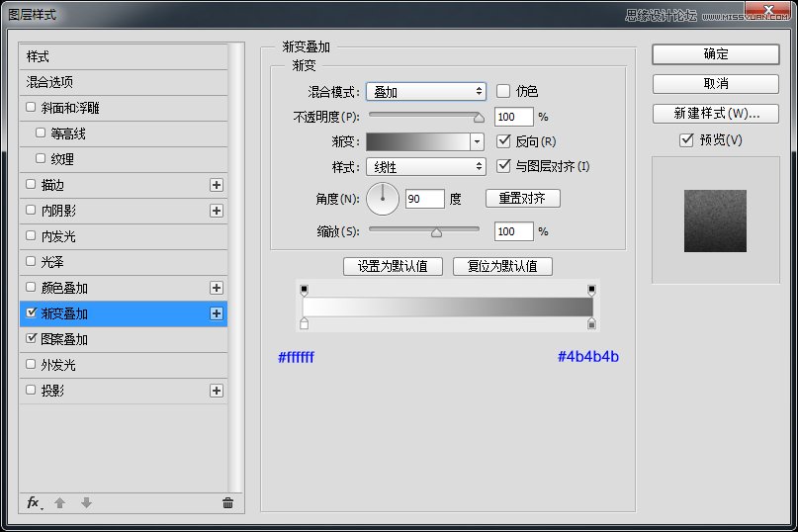Viewport: 798px width, 532px height.
Task: Click the 缩放 scale slider handle
Action: 436,232
